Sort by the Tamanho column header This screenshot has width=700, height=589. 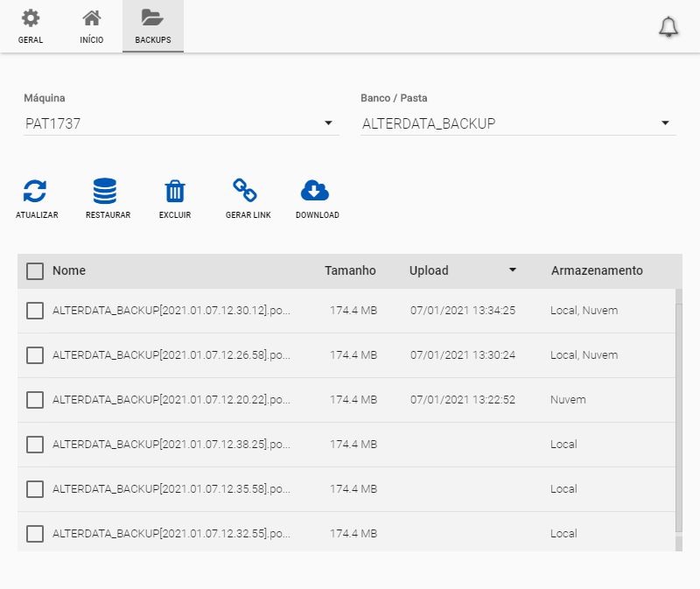[350, 270]
